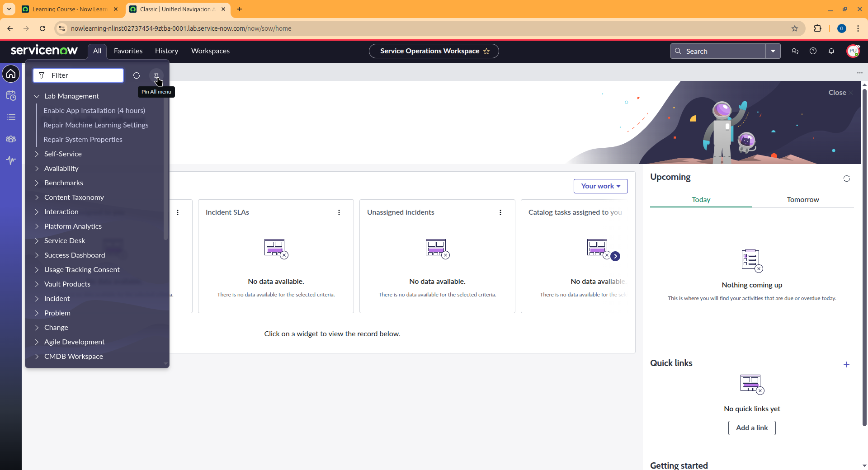Reload the page in the browser

pos(42,28)
